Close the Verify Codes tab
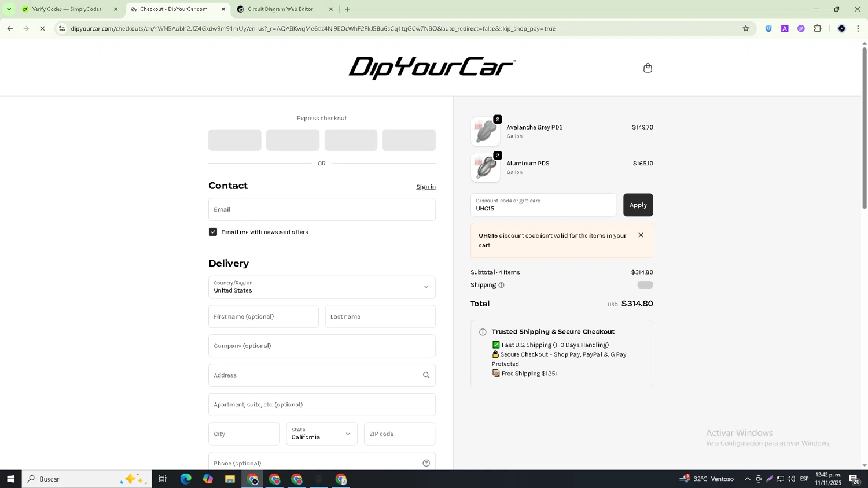The height and width of the screenshot is (488, 868). [x=116, y=9]
